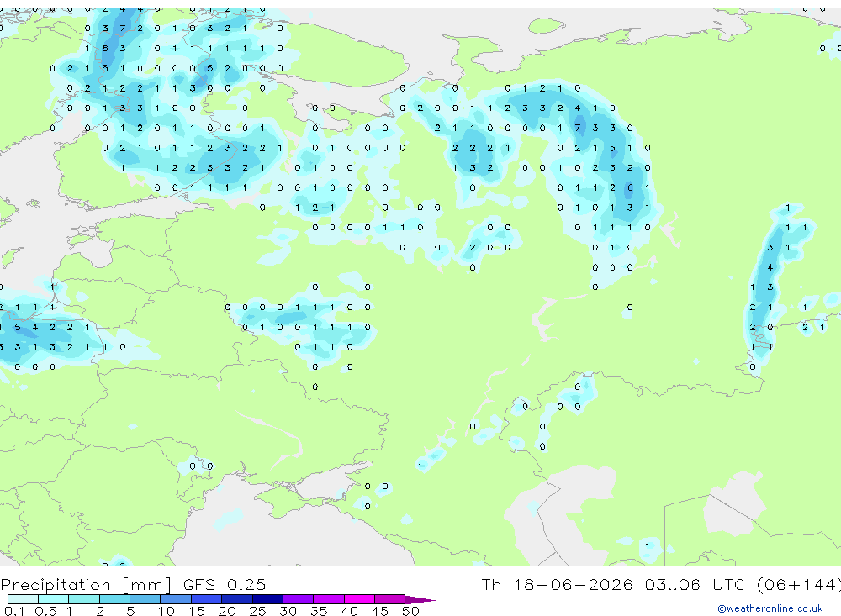Click the 20 legend label

[227, 611]
